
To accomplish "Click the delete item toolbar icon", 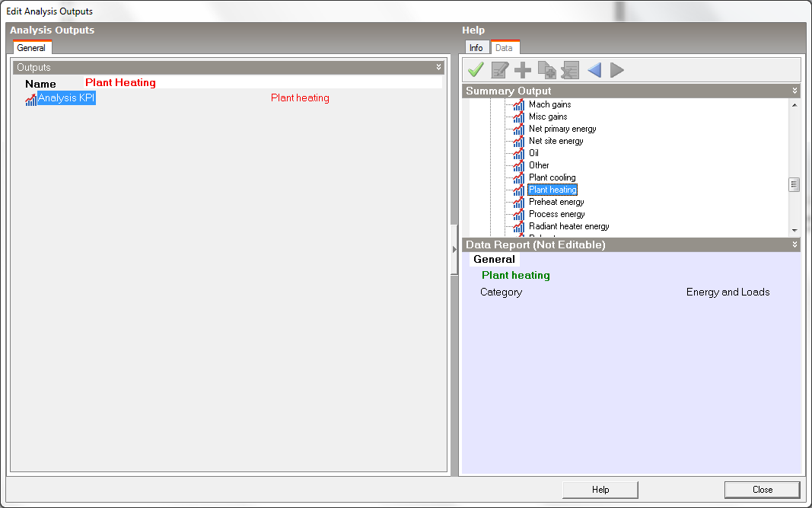I will click(570, 70).
